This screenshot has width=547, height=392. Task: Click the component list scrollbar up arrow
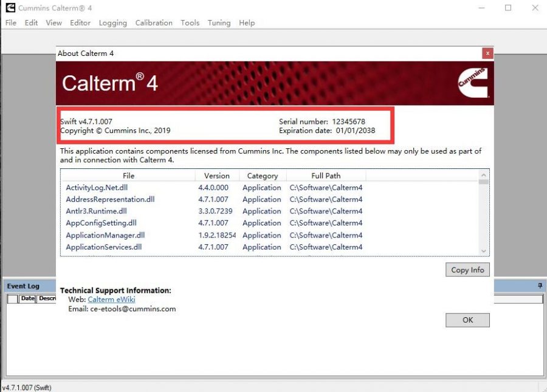point(484,175)
